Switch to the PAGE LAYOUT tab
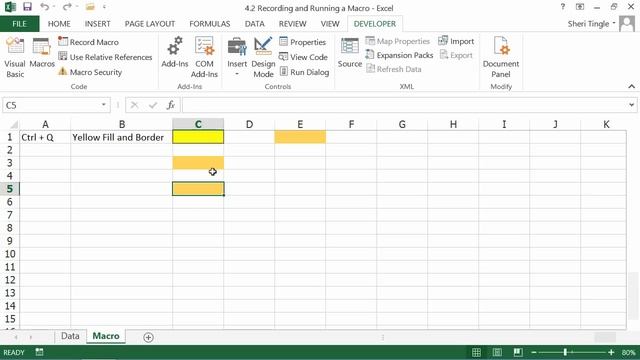Image resolution: width=640 pixels, height=360 pixels. [x=150, y=24]
